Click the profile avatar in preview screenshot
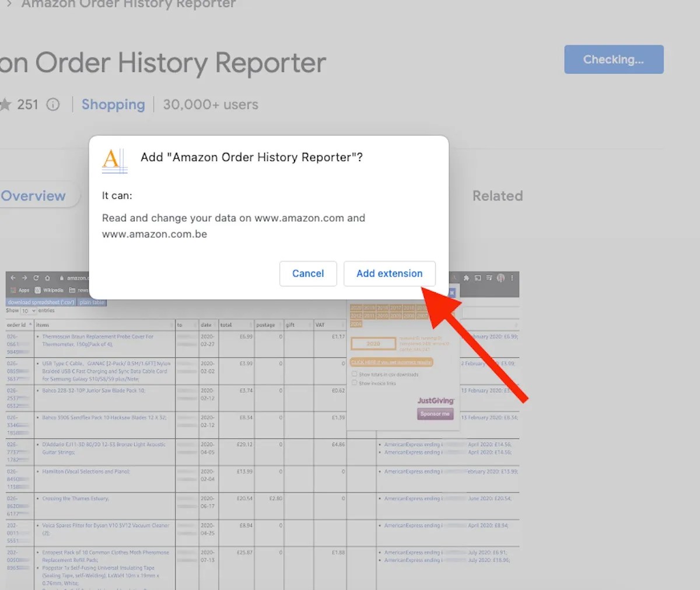The image size is (700, 590). pos(501,278)
